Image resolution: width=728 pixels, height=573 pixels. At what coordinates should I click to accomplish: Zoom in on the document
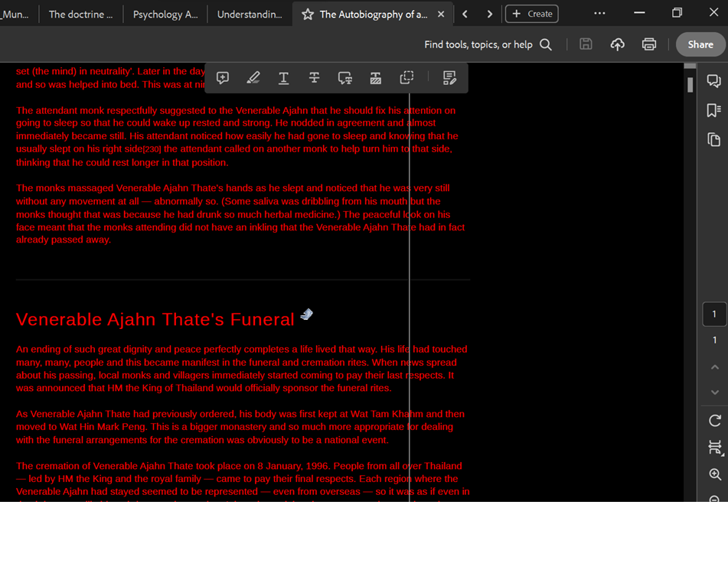pyautogui.click(x=714, y=474)
